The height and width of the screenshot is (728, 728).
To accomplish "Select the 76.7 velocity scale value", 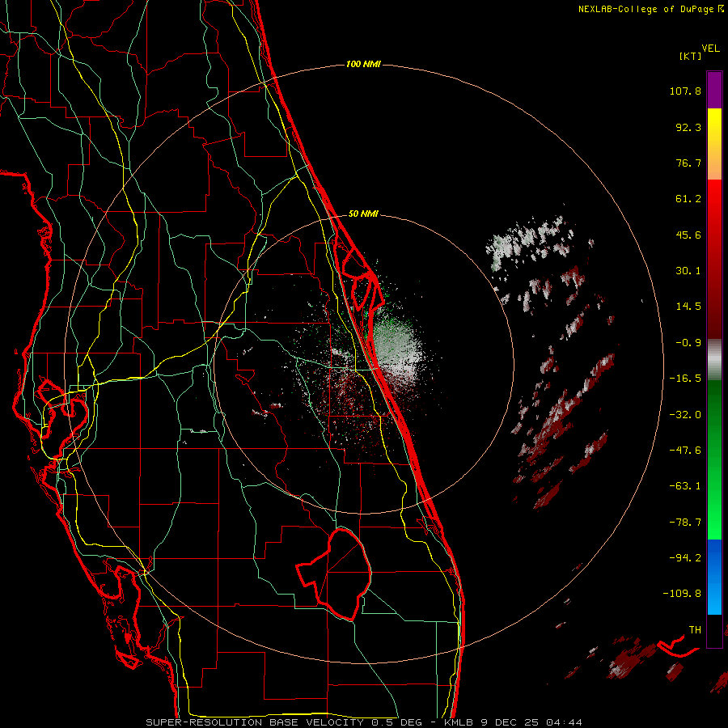I will [x=688, y=163].
